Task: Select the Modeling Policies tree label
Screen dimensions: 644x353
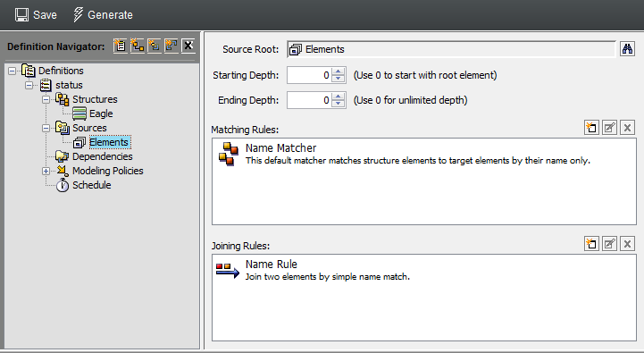Action: coord(107,171)
